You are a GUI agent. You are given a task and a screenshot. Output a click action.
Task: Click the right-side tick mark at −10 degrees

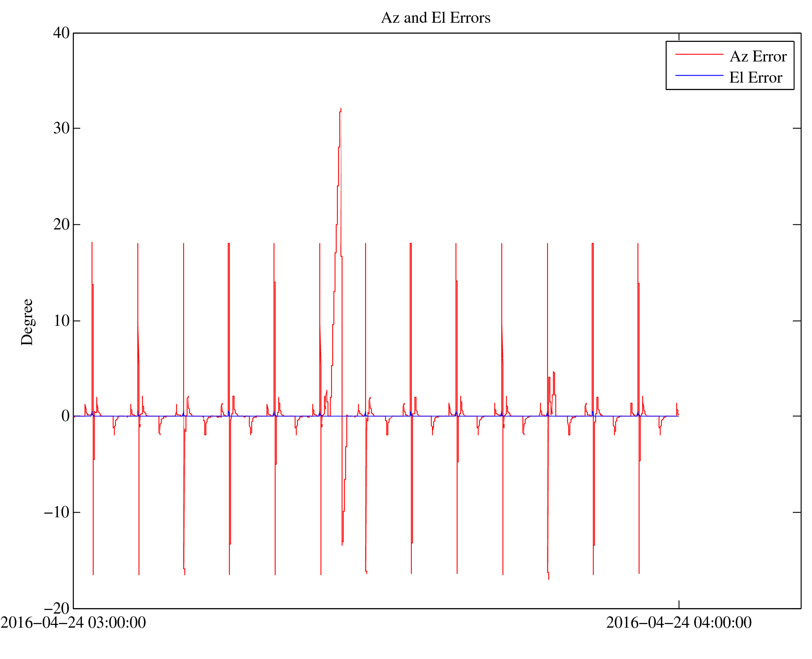coord(797,512)
